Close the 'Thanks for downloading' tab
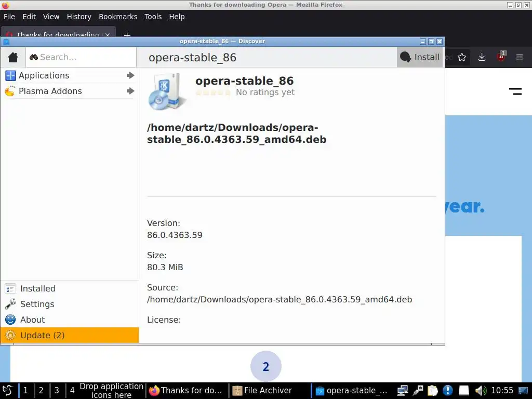The width and height of the screenshot is (532, 399). pos(108,35)
